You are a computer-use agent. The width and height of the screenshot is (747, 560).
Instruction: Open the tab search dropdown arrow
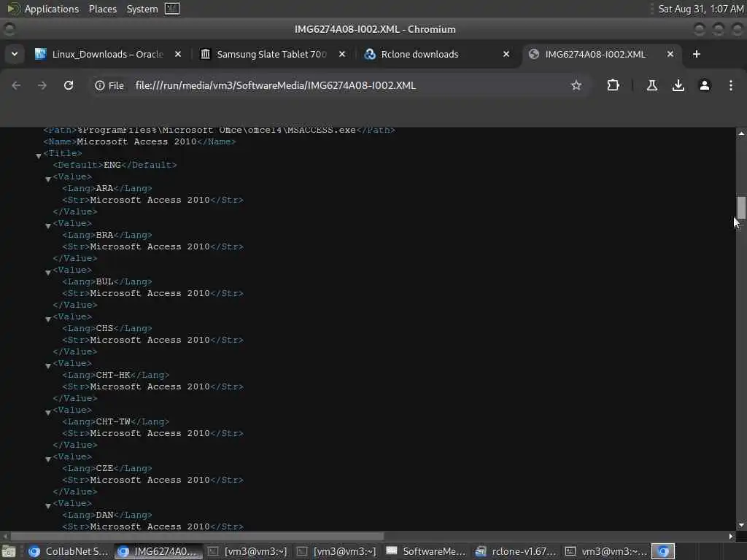coord(15,54)
